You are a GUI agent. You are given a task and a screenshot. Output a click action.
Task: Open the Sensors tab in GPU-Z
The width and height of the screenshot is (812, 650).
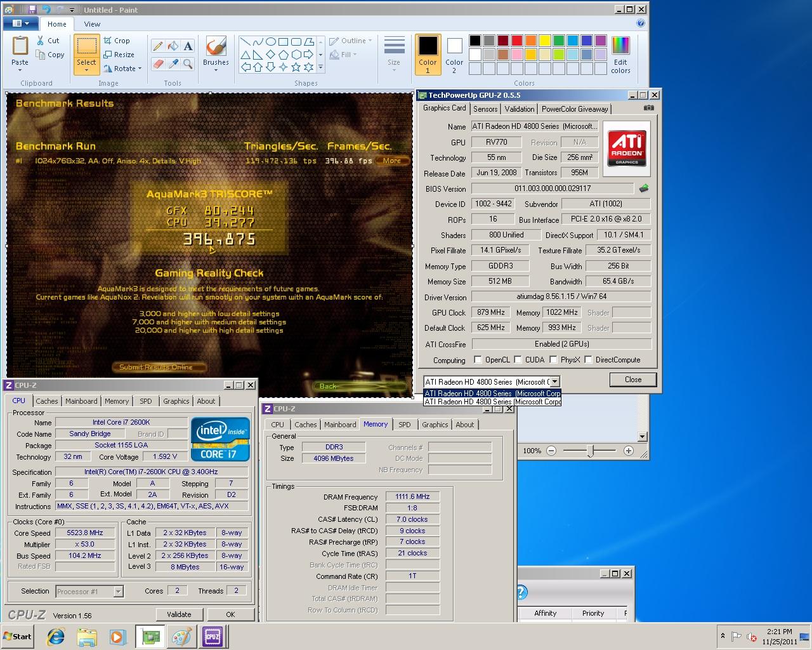[485, 109]
